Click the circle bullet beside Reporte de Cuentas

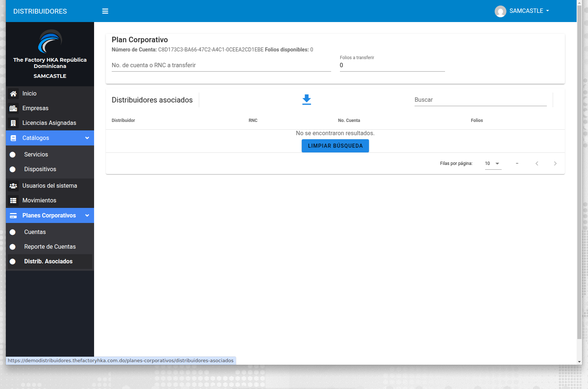12,247
